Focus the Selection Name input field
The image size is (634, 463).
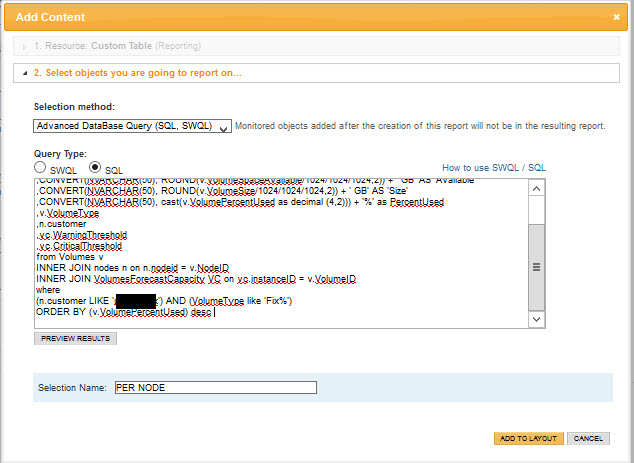(x=216, y=387)
